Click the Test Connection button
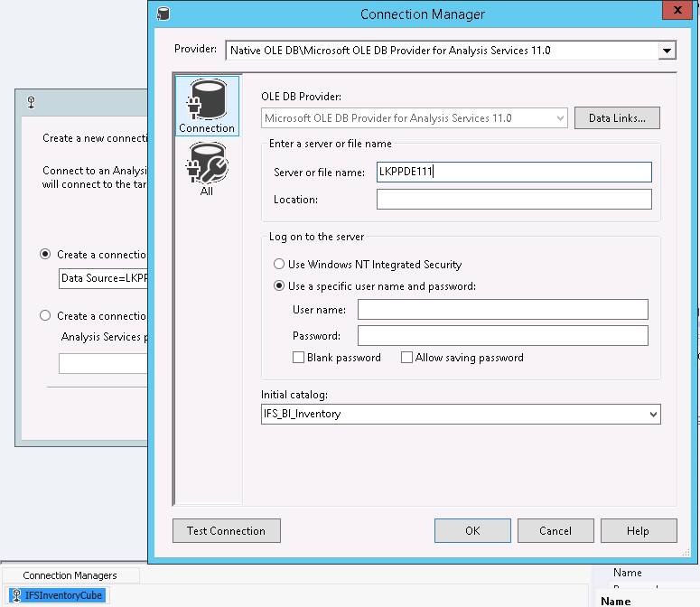 226,531
